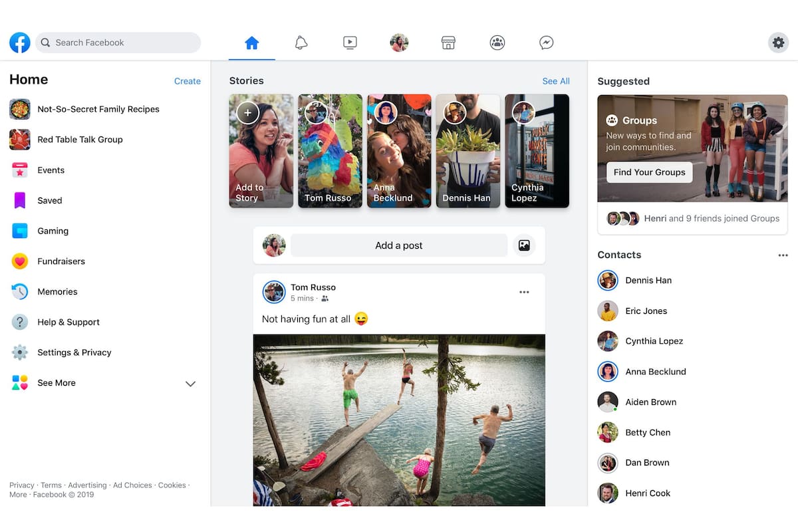Click the Add to Story plus icon

pos(247,112)
